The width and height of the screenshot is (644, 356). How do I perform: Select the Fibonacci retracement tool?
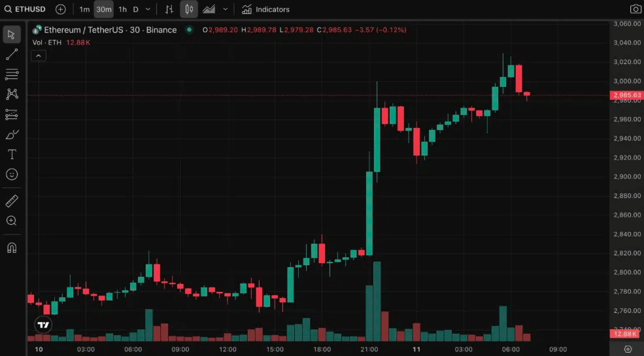click(x=12, y=74)
